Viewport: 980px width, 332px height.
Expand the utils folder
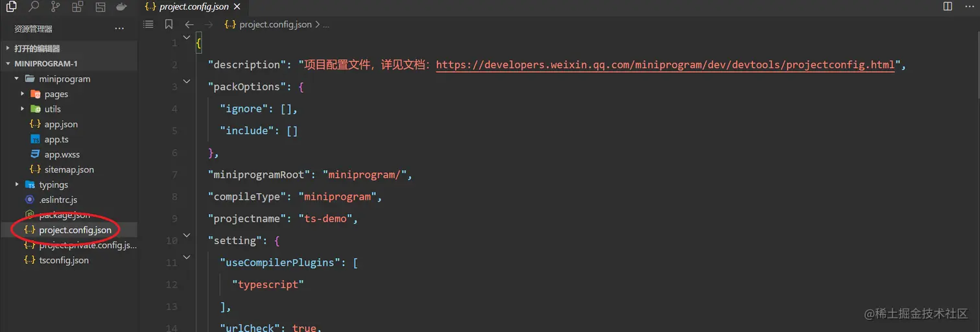tap(69, 109)
